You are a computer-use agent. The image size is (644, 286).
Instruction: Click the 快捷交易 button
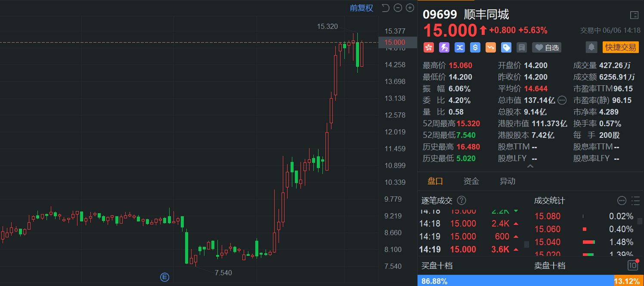(x=621, y=47)
